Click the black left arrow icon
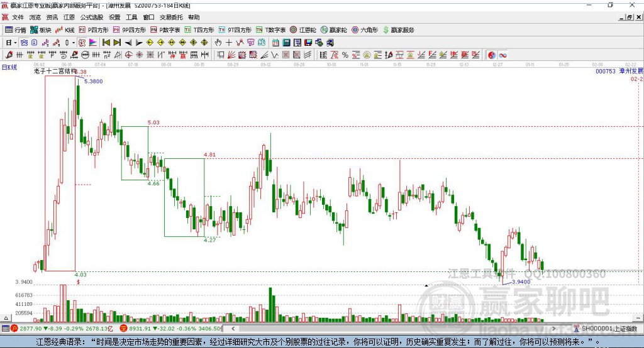Viewport: 644px width, 348px height. pos(128,43)
